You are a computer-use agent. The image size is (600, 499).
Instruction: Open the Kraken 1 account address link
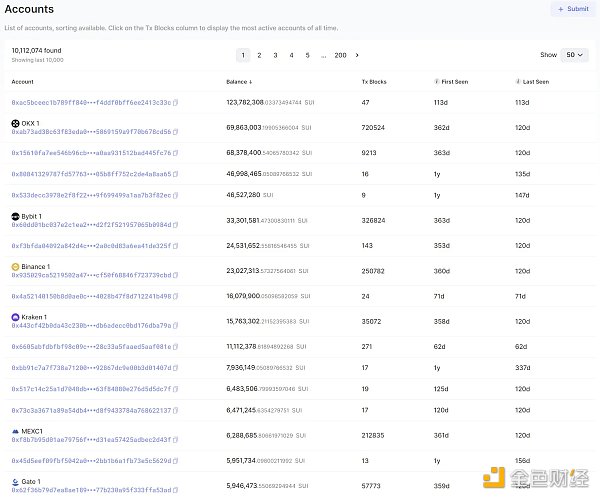90,325
